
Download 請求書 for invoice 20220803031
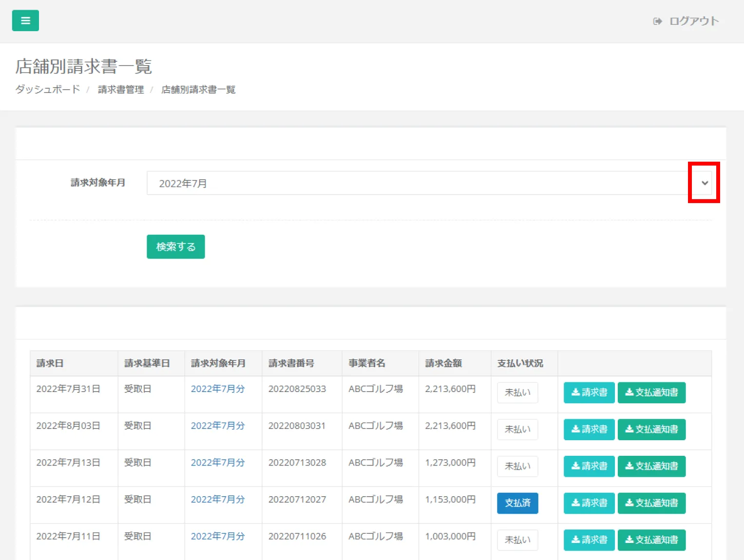tap(589, 429)
